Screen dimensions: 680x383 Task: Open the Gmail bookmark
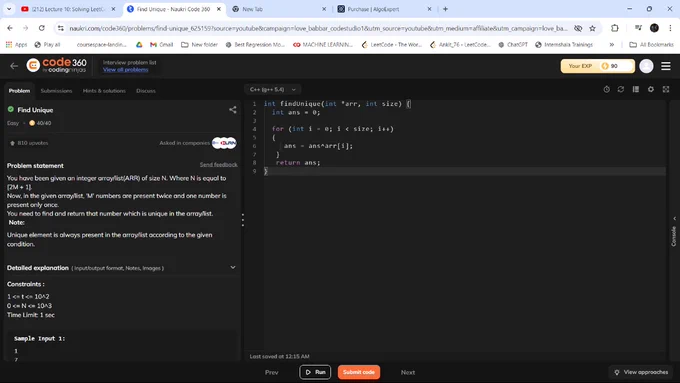[x=161, y=45]
